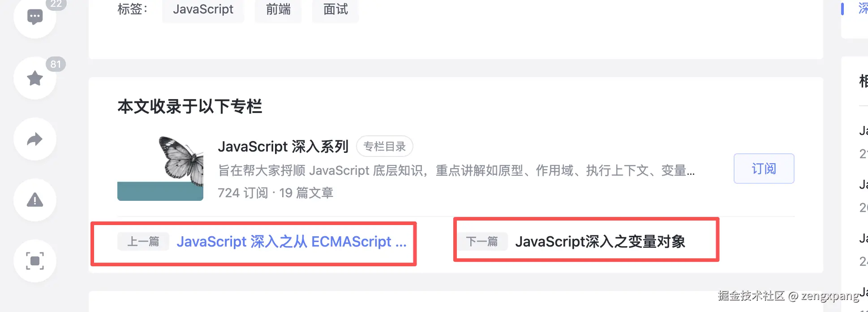Click the 22 badge on comment icon

[x=56, y=4]
